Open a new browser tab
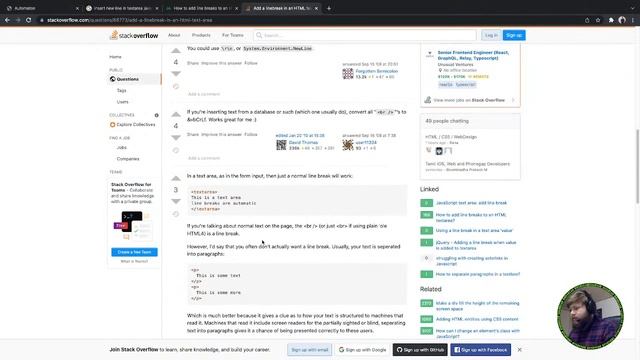Viewport: 640px width, 360px height. (x=329, y=8)
